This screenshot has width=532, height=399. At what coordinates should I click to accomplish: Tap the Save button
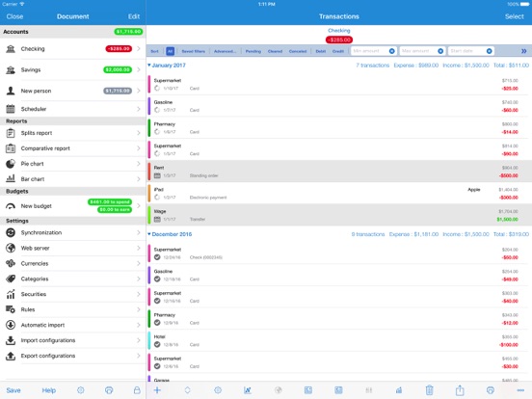point(13,390)
